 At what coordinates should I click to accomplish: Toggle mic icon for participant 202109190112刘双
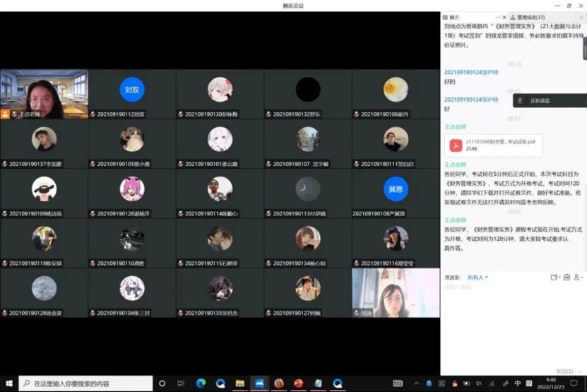coord(93,114)
